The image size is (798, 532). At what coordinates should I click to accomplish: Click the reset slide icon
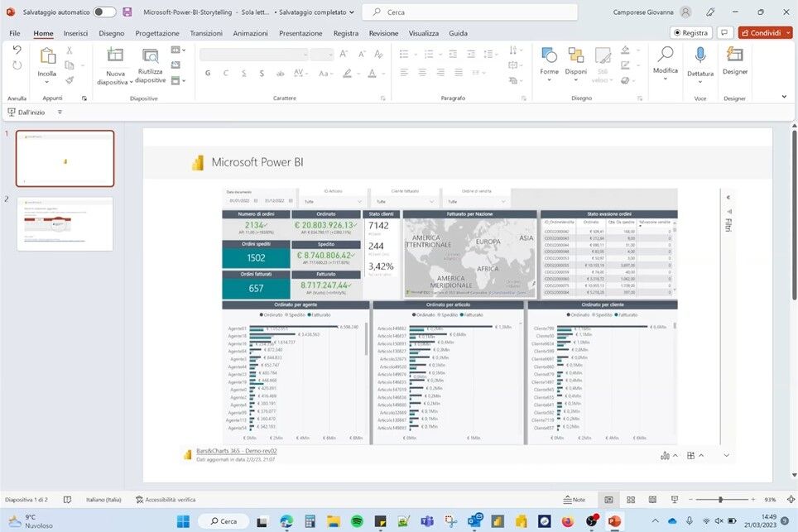click(x=175, y=65)
